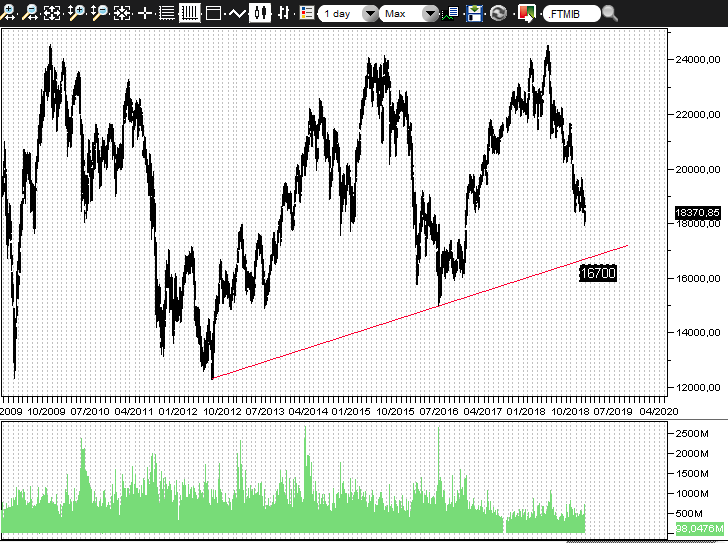Click the 18370,85 current price label

tap(698, 212)
